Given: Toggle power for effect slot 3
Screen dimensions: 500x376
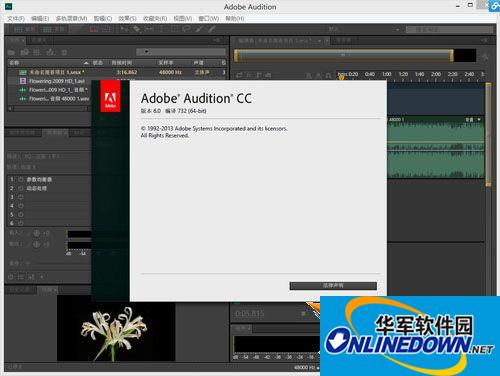Looking at the screenshot, I should 21,197.
